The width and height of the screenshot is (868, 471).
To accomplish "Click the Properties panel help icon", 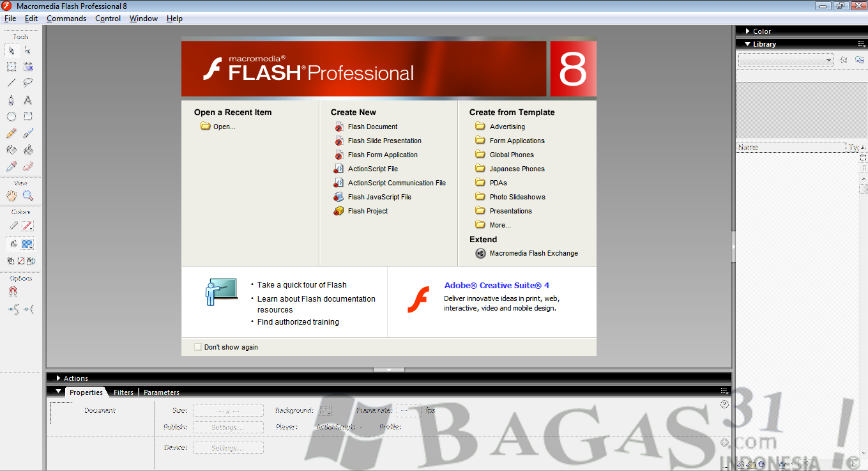I will 724,404.
